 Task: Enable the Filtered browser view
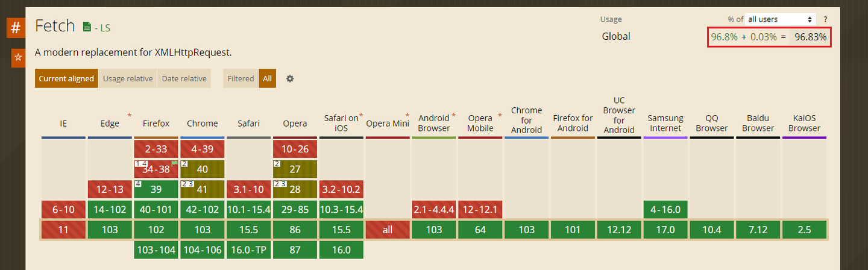click(241, 78)
